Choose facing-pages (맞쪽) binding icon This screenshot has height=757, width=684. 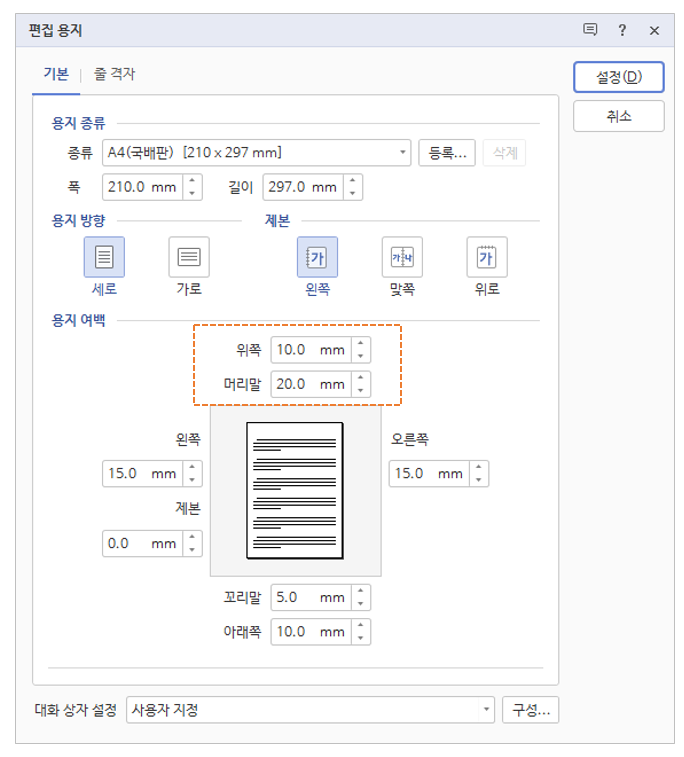(x=402, y=257)
